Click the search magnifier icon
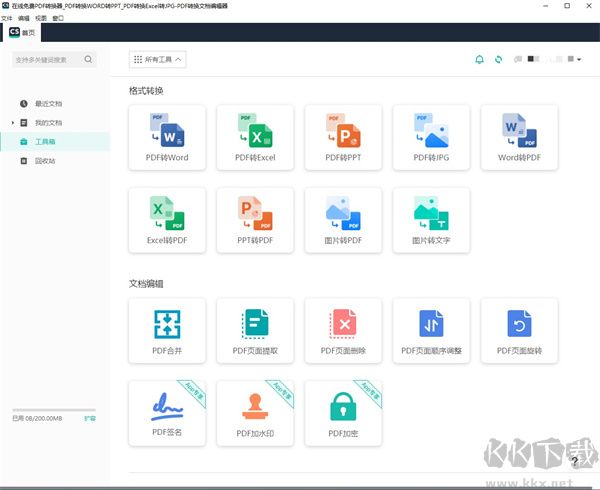The image size is (600, 490). coord(88,59)
